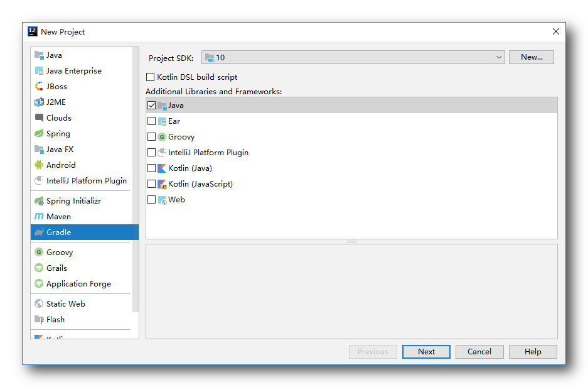Image resolution: width=588 pixels, height=387 pixels.
Task: Click IntelliJ Platform Plugin icon in sidebar
Action: click(39, 181)
